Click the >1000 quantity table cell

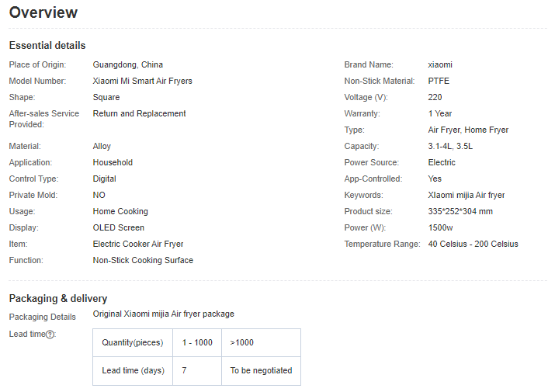[261, 342]
